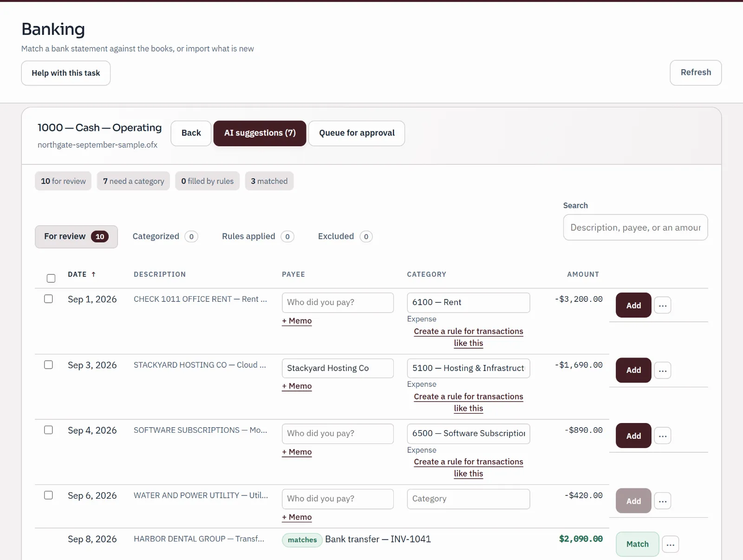Open AI suggestions (7)
This screenshot has height=560, width=743.
(x=260, y=133)
